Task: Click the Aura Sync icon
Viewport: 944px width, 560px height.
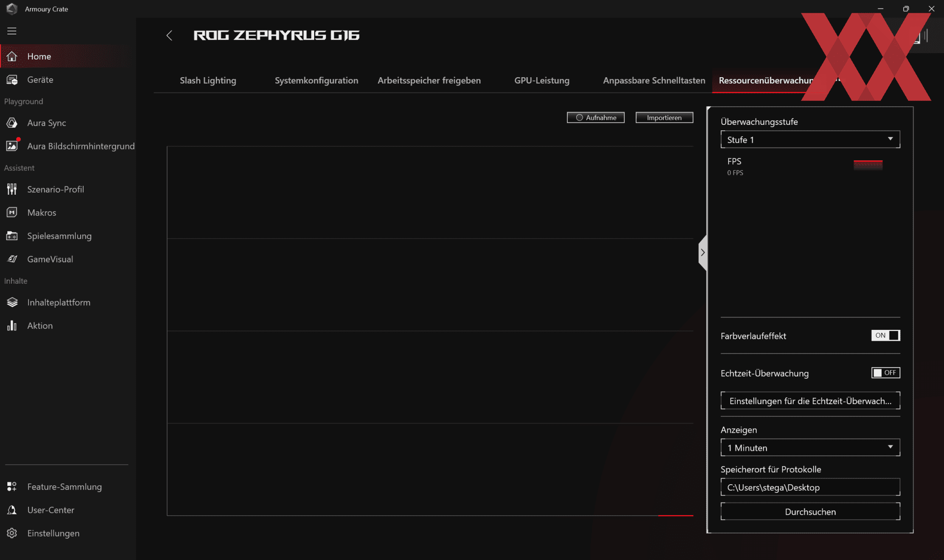Action: coord(12,123)
